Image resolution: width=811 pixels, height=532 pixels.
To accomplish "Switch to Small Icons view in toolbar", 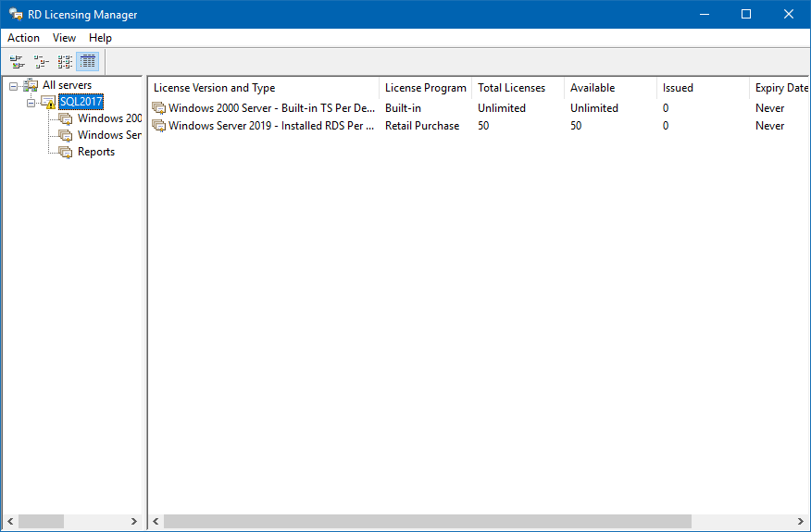I will [x=41, y=62].
